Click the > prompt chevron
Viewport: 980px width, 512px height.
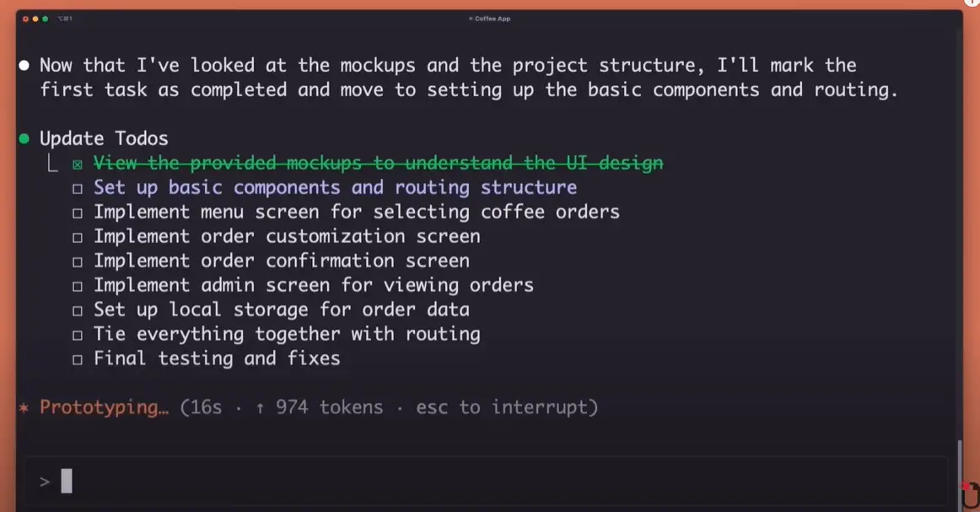[x=45, y=482]
